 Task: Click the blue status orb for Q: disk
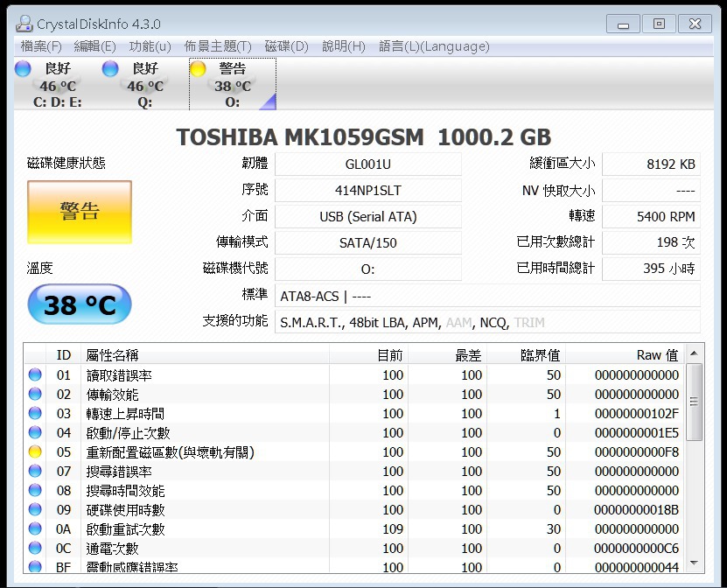coord(110,68)
